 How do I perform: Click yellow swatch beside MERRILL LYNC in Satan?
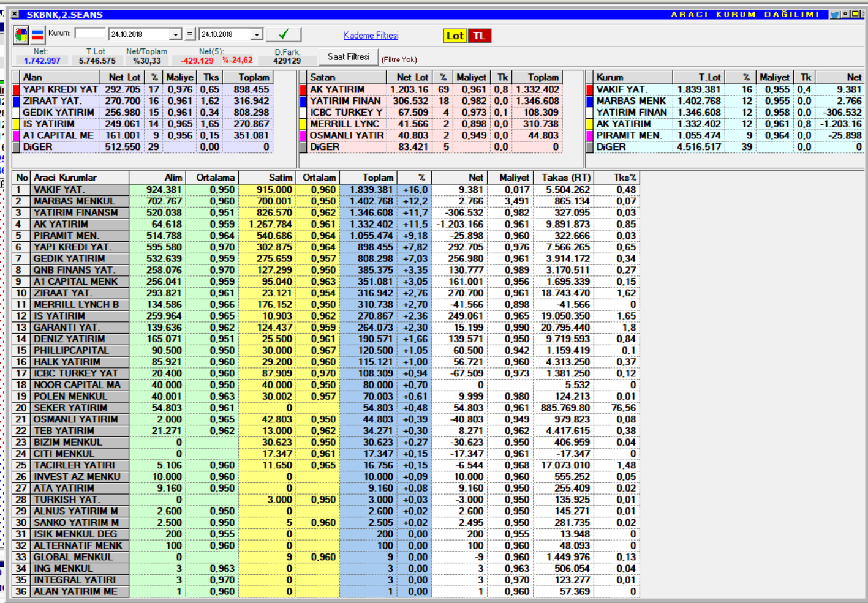click(303, 124)
